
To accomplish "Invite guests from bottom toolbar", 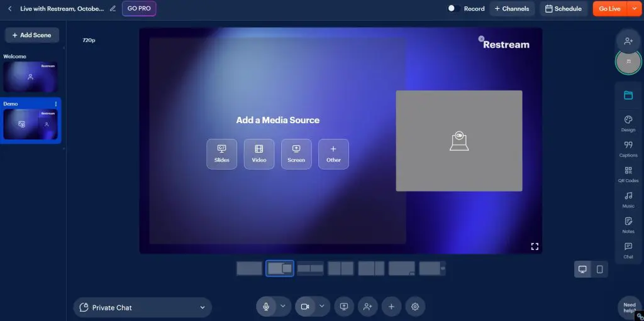I will (367, 307).
